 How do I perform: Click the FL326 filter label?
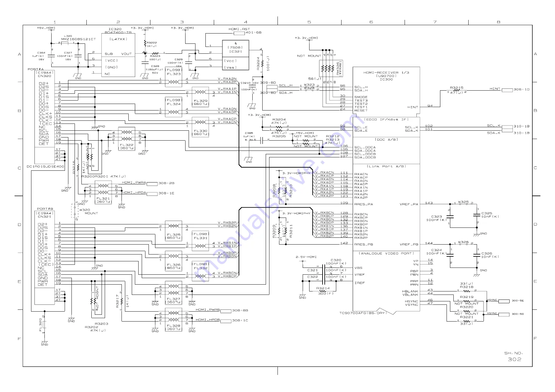coord(174,265)
